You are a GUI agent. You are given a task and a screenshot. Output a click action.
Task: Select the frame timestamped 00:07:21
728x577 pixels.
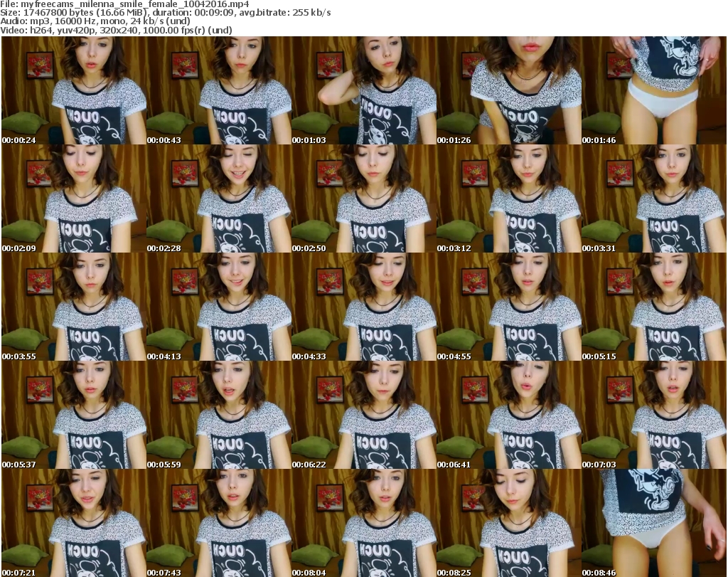pyautogui.click(x=74, y=523)
